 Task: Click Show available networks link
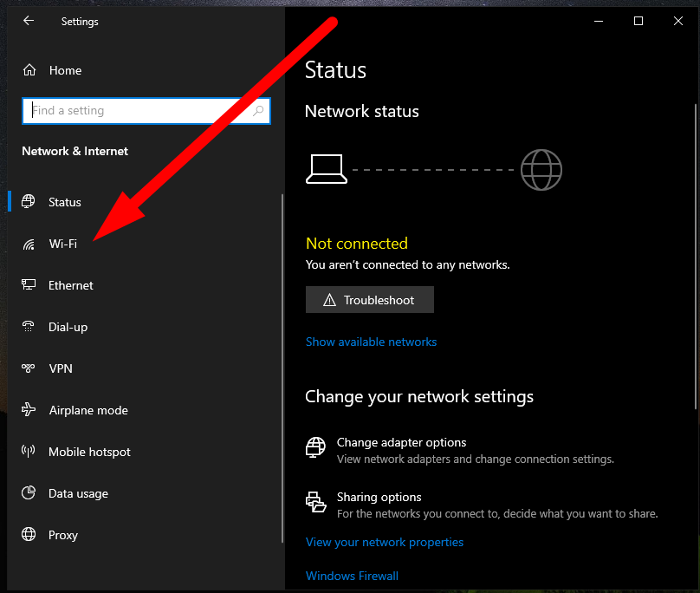(371, 342)
